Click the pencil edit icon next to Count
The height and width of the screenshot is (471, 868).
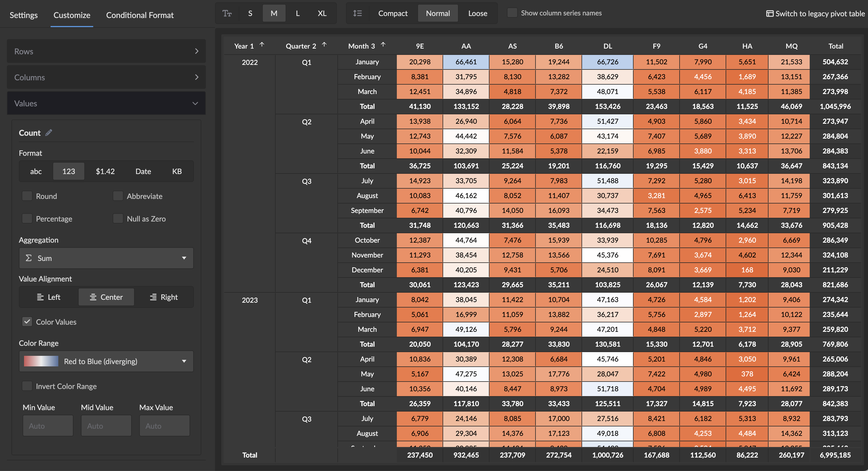(x=49, y=132)
